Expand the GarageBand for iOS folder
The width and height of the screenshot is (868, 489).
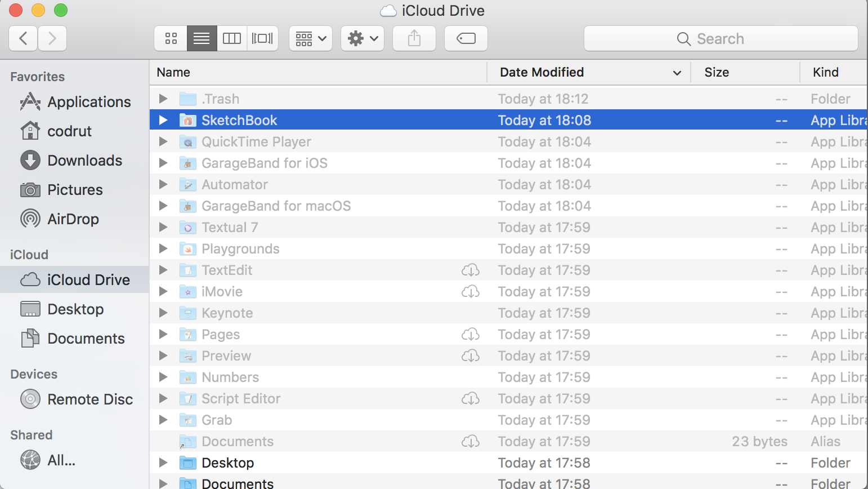[163, 163]
